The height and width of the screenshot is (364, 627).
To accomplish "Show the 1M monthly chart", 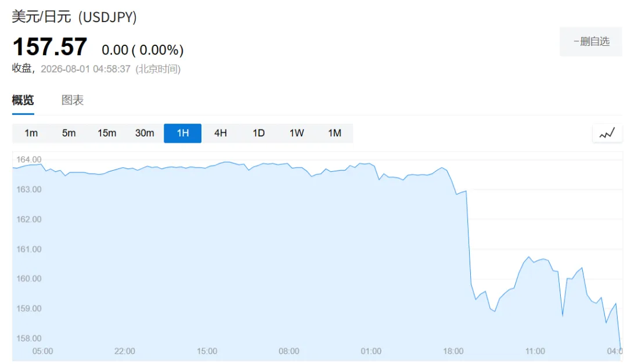I will coord(334,133).
